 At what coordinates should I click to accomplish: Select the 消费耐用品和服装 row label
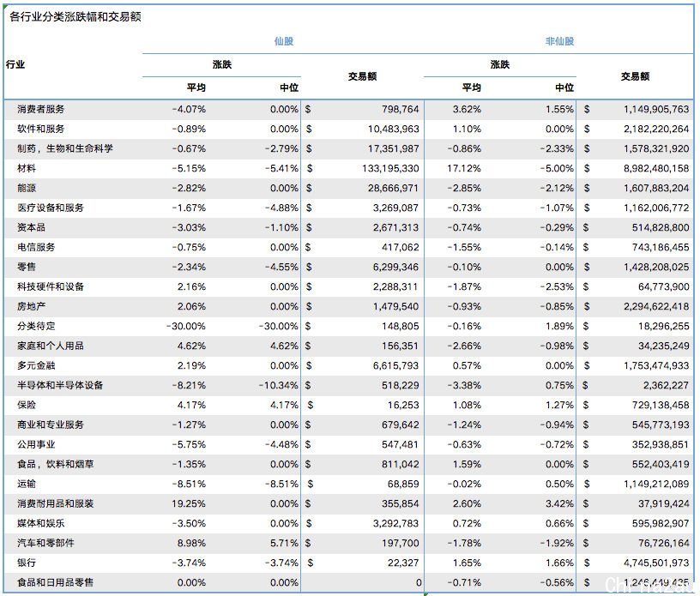(56, 503)
